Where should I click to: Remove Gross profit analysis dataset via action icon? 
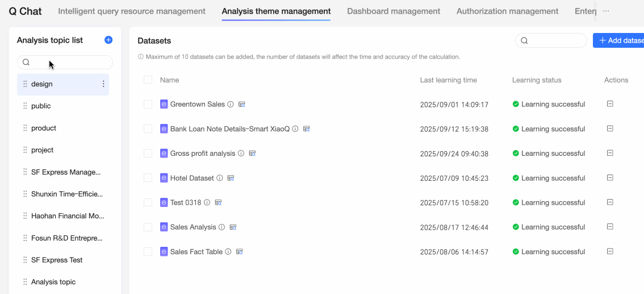(x=610, y=153)
